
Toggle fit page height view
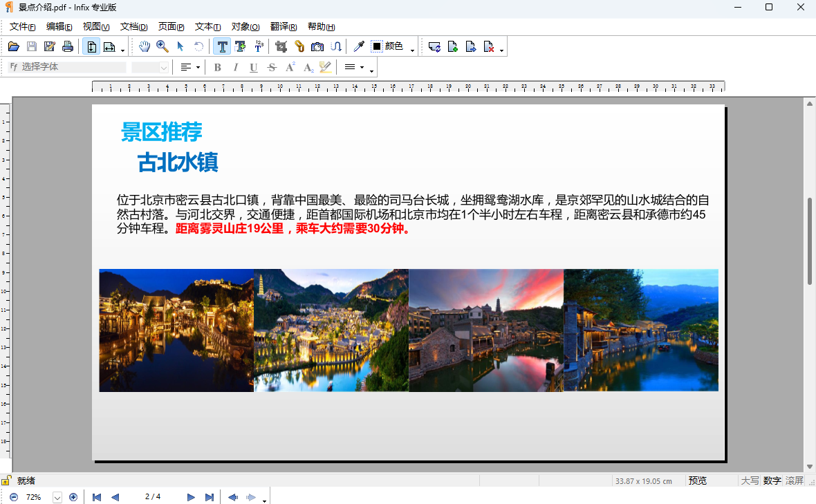pos(91,46)
